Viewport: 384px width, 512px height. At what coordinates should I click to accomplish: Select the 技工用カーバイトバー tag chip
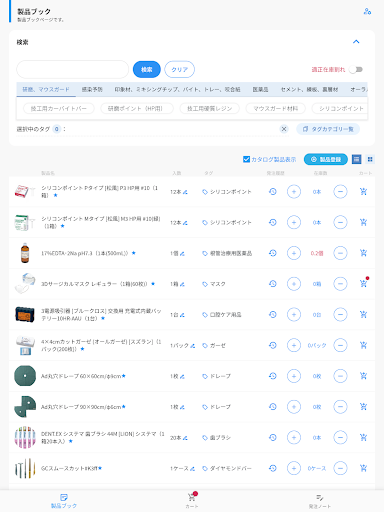tap(59, 108)
